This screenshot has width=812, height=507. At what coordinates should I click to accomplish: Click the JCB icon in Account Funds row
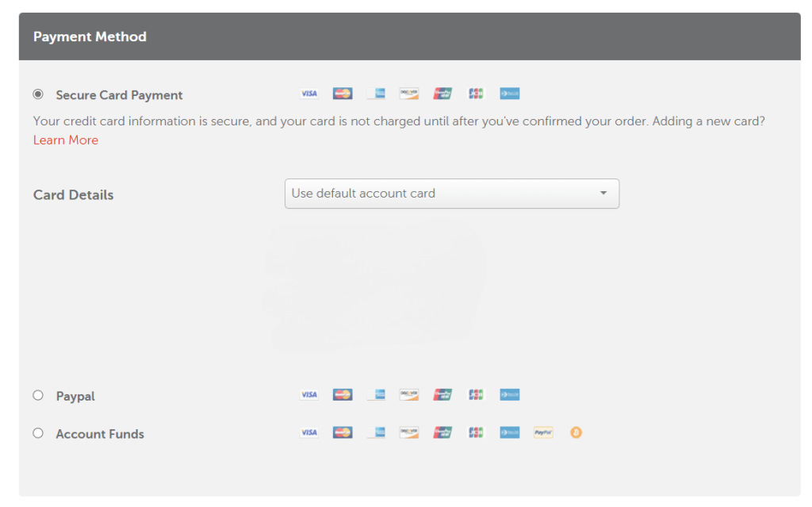pyautogui.click(x=476, y=432)
